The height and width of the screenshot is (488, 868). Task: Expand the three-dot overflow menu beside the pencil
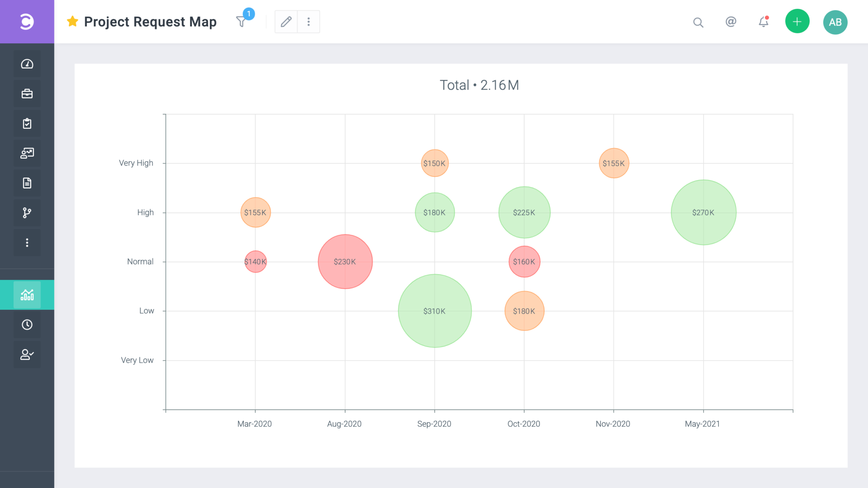(309, 21)
